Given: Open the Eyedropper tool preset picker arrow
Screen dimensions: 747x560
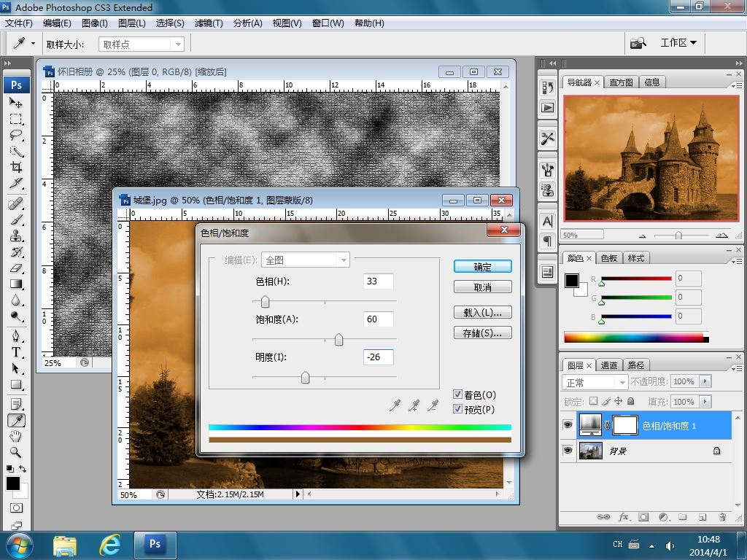Looking at the screenshot, I should click(33, 43).
